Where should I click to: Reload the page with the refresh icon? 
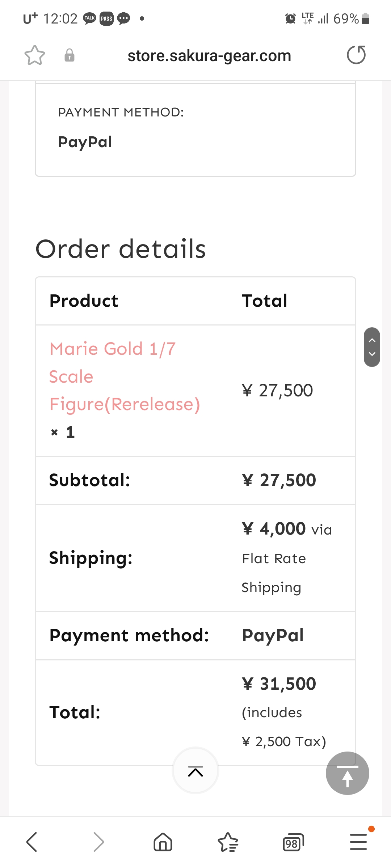[356, 55]
